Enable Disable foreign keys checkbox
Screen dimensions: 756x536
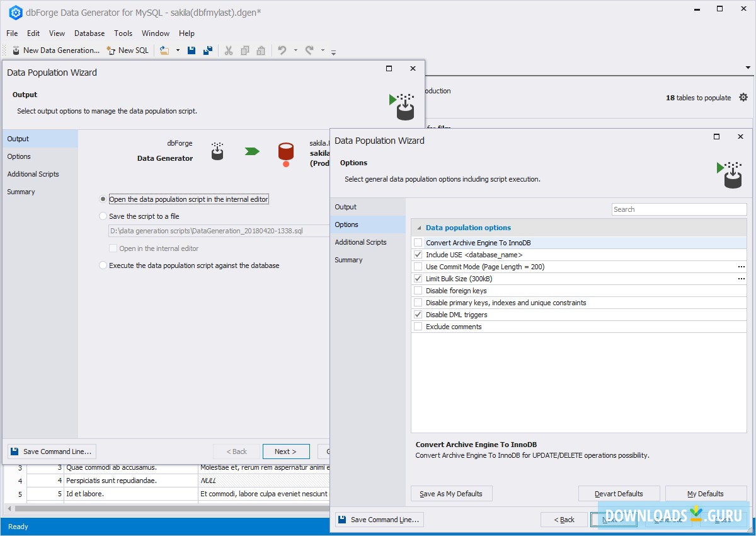418,291
